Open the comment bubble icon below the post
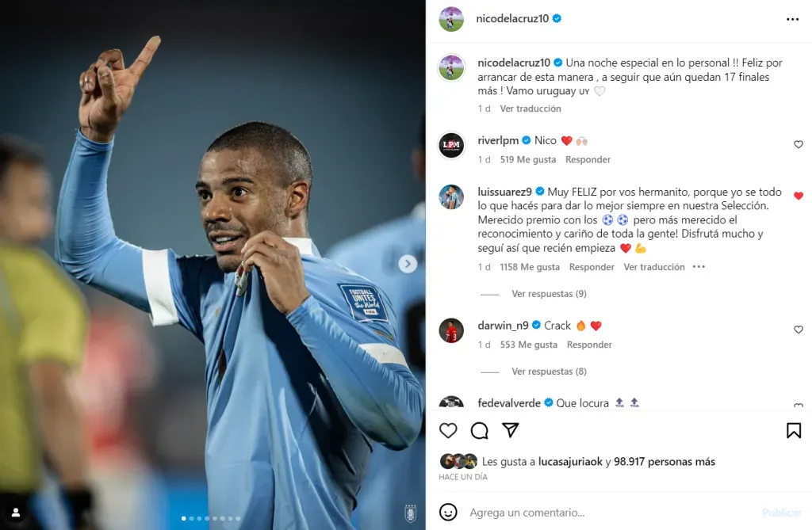This screenshot has height=530, width=812. point(480,430)
